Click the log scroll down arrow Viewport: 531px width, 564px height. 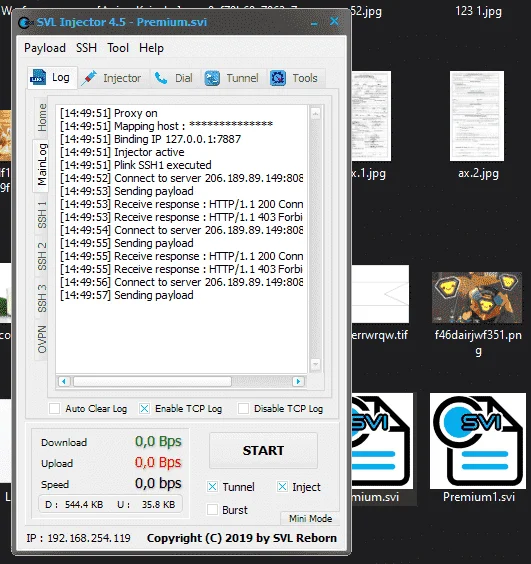point(315,364)
